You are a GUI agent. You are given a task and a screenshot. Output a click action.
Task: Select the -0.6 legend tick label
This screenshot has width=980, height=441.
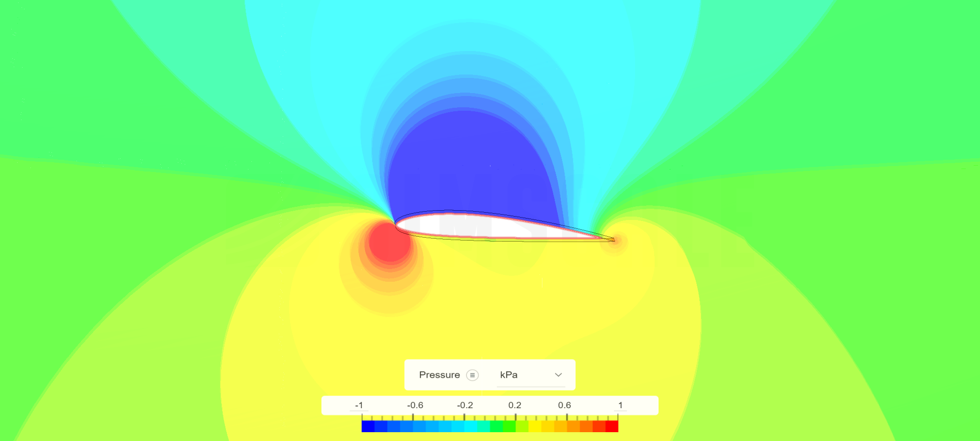tap(415, 405)
